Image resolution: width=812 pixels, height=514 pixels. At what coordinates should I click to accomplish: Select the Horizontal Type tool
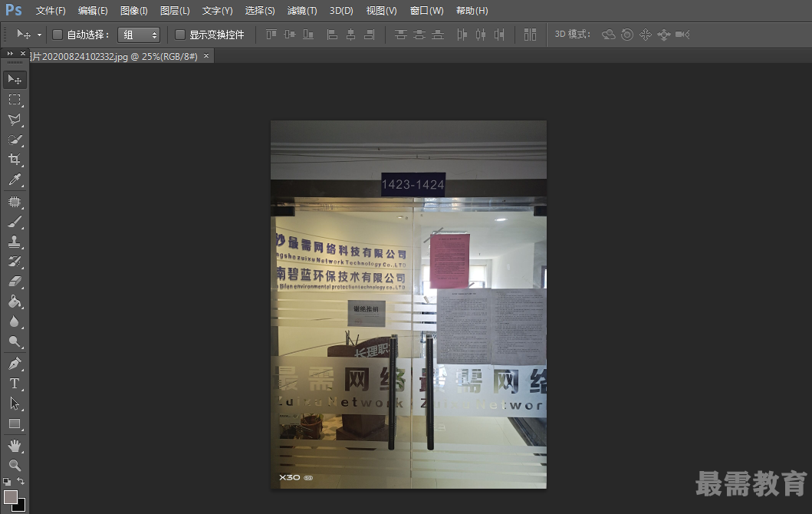pyautogui.click(x=15, y=384)
